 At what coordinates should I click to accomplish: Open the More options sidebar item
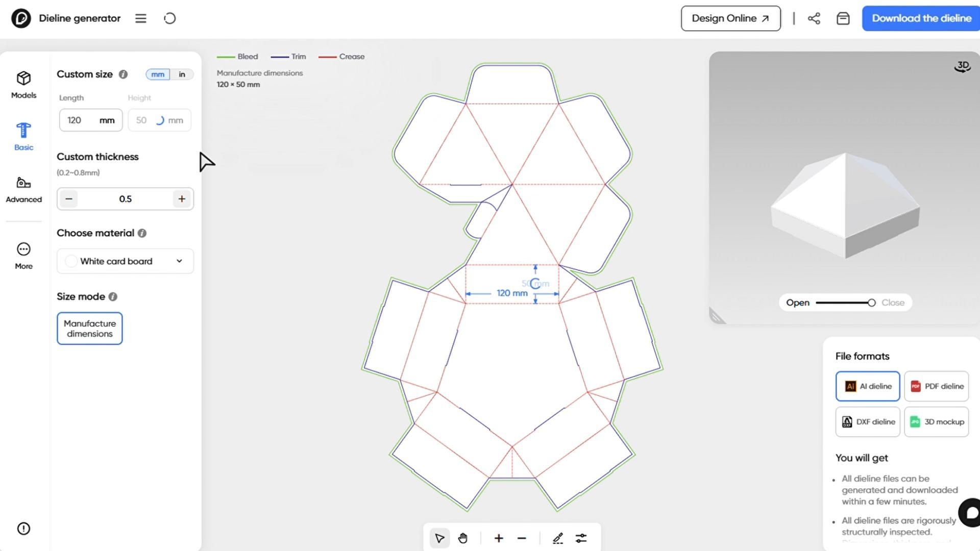23,256
